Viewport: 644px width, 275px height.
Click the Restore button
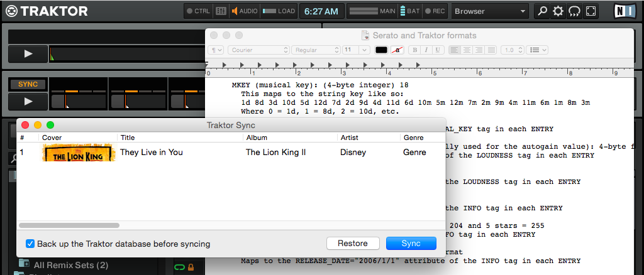[353, 244]
